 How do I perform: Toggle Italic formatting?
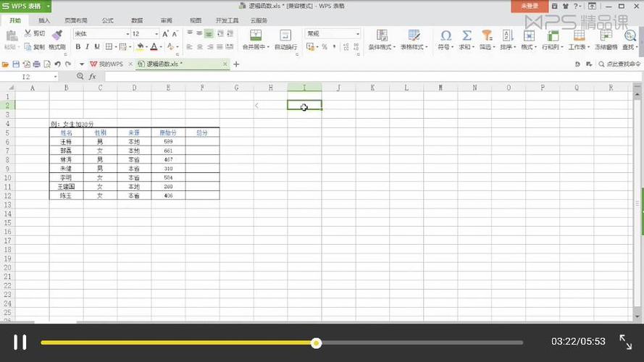tap(87, 47)
